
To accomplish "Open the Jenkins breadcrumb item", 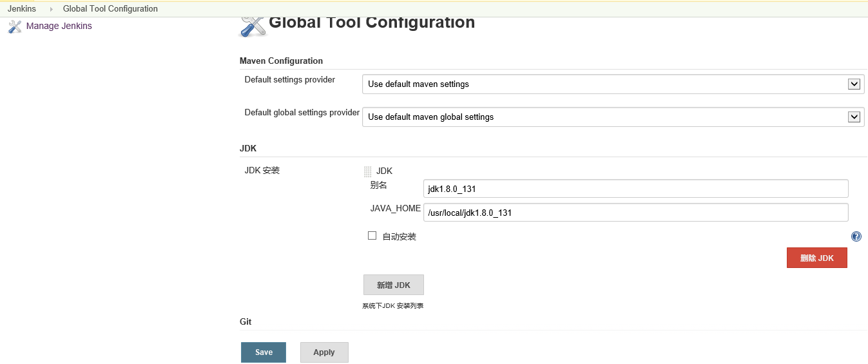I will [22, 9].
